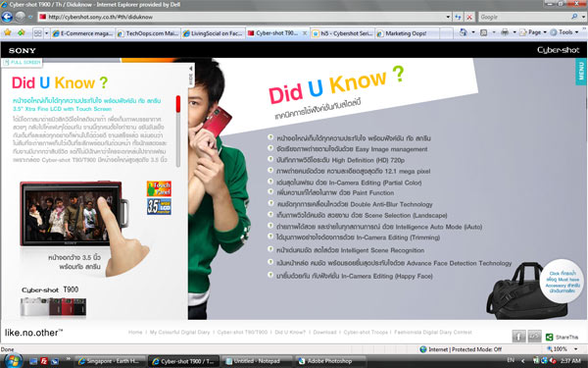Open the Cyber-shot T90/T900 footer link
588x368 pixels.
click(242, 333)
